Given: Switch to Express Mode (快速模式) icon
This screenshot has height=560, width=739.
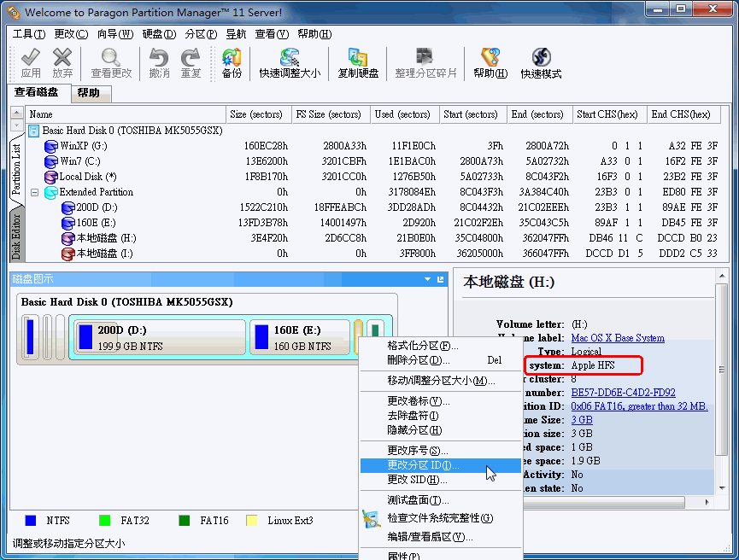Looking at the screenshot, I should [541, 57].
